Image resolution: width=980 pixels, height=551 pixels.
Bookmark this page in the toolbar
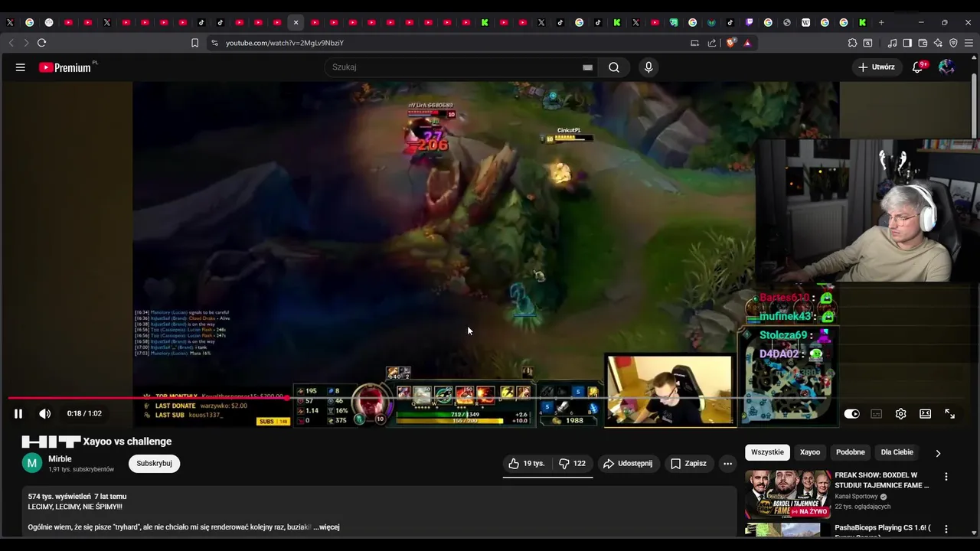194,43
